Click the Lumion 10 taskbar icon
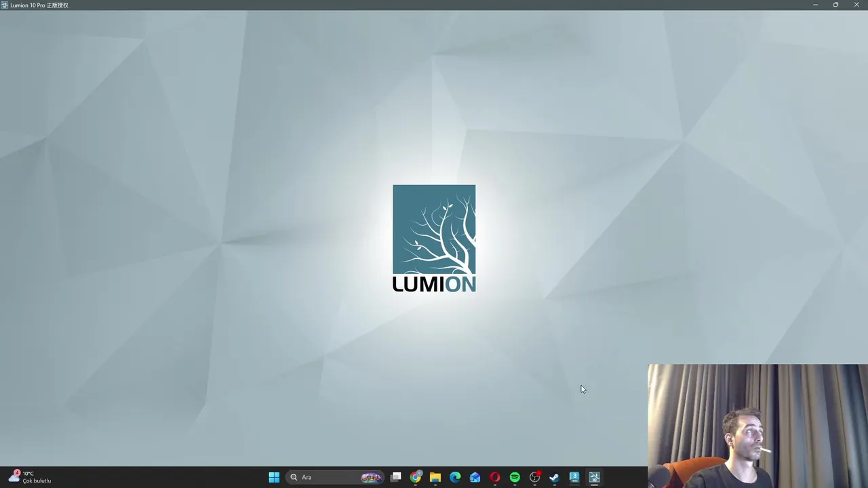 pos(594,477)
